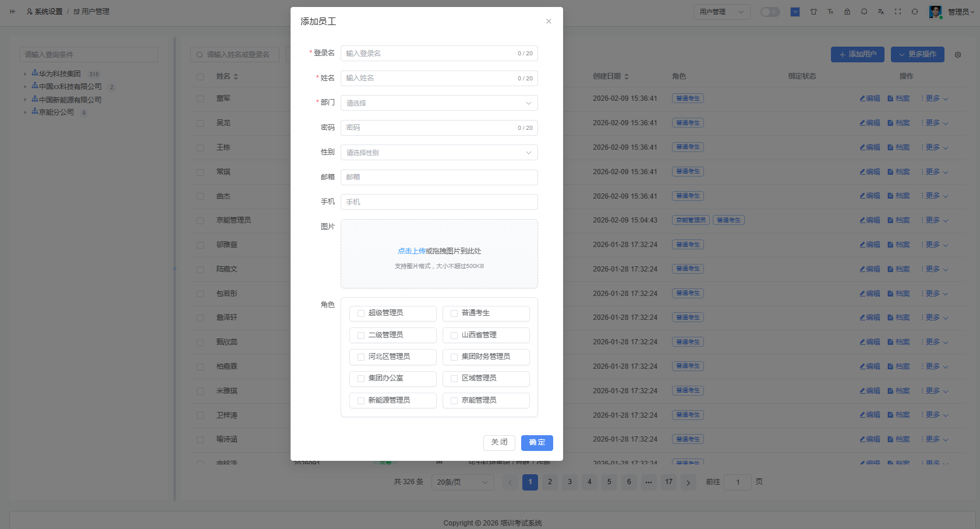Jump to page 17 in pagination

tap(668, 482)
